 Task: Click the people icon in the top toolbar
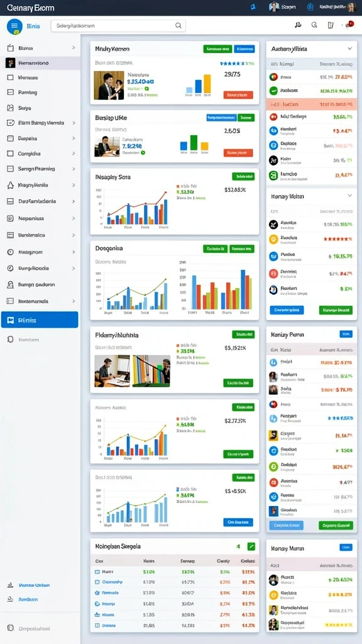(299, 25)
